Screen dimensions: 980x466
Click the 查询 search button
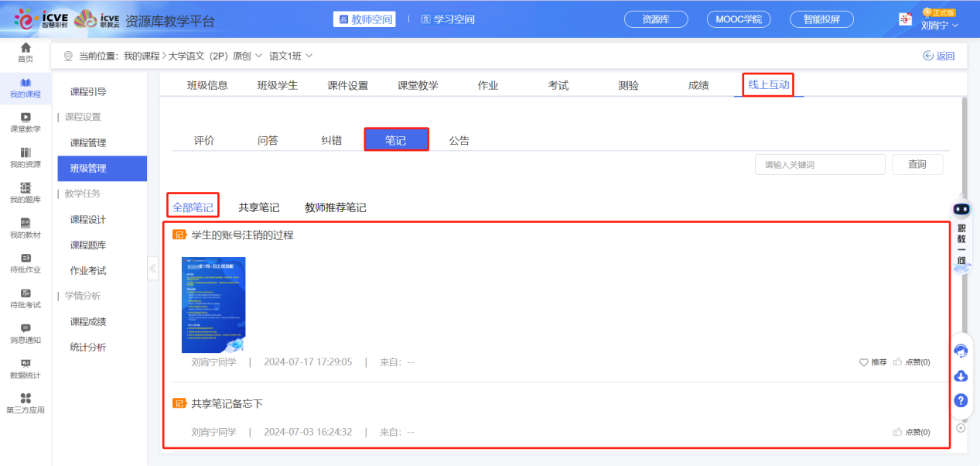pyautogui.click(x=917, y=164)
